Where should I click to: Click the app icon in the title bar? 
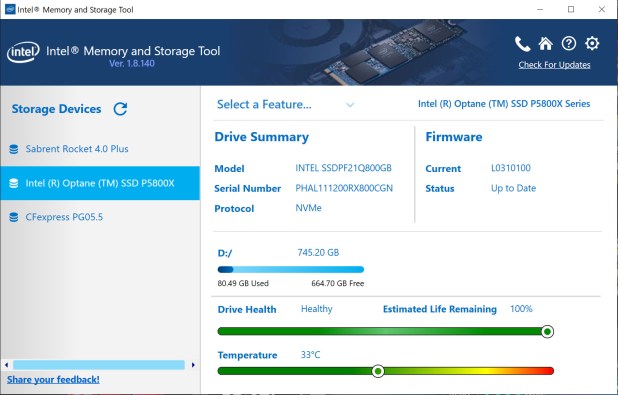pyautogui.click(x=10, y=9)
